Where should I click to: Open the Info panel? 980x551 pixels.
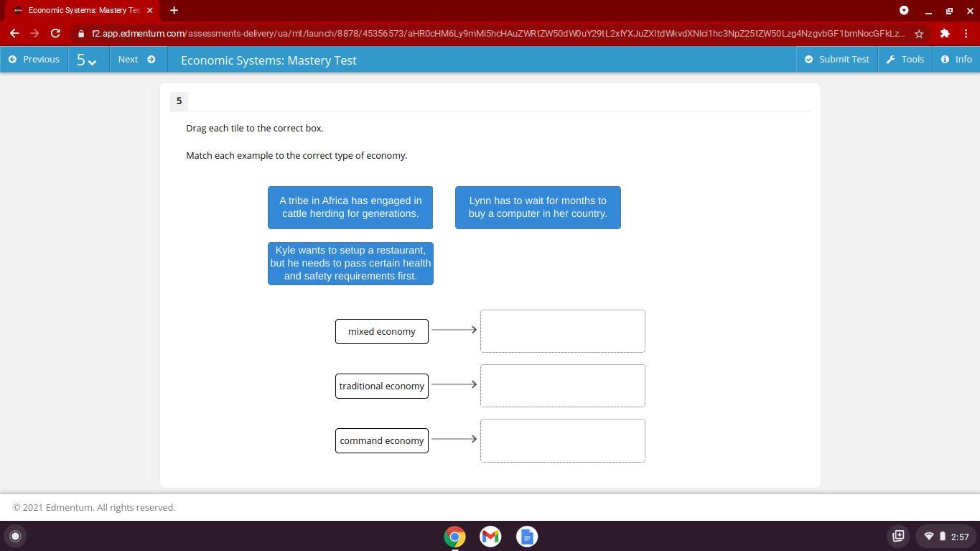(x=956, y=60)
